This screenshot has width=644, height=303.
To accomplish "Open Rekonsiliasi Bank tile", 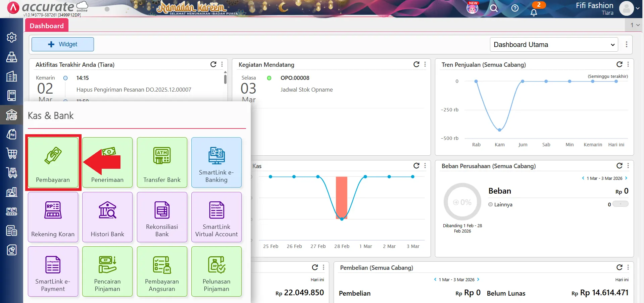I will point(162,217).
